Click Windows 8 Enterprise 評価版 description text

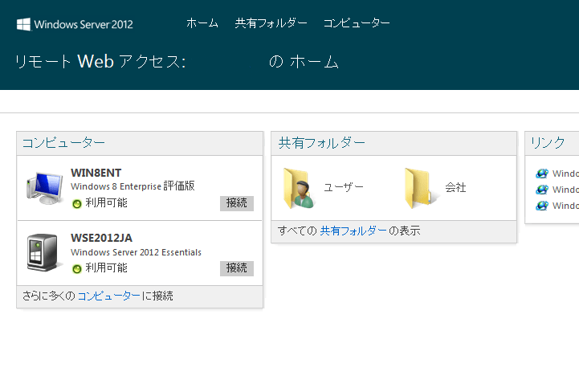[133, 186]
